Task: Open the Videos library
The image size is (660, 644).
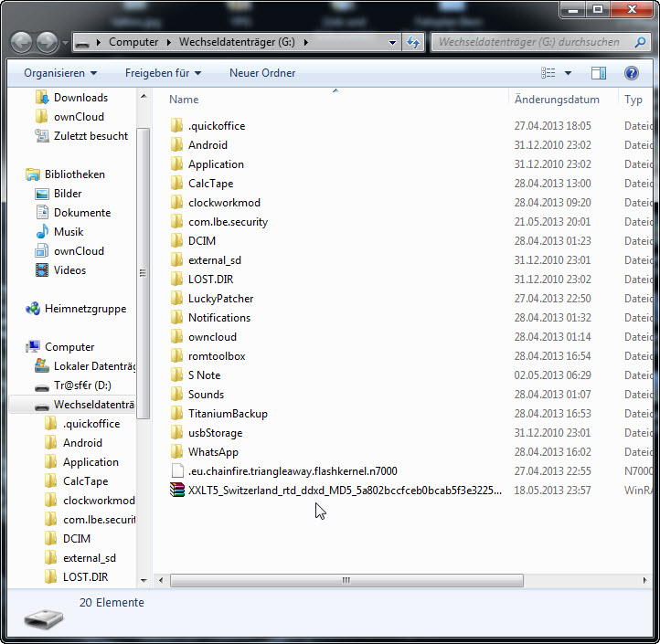Action: pos(69,270)
